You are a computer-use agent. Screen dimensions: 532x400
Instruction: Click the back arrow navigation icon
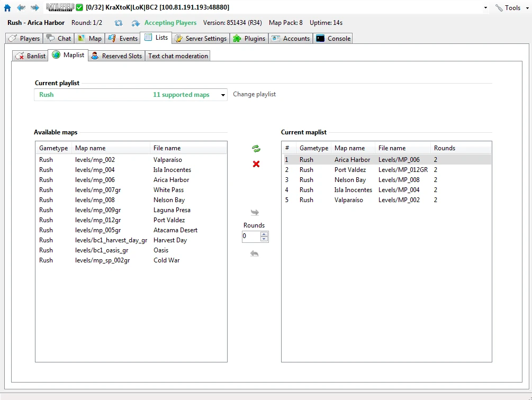click(21, 8)
